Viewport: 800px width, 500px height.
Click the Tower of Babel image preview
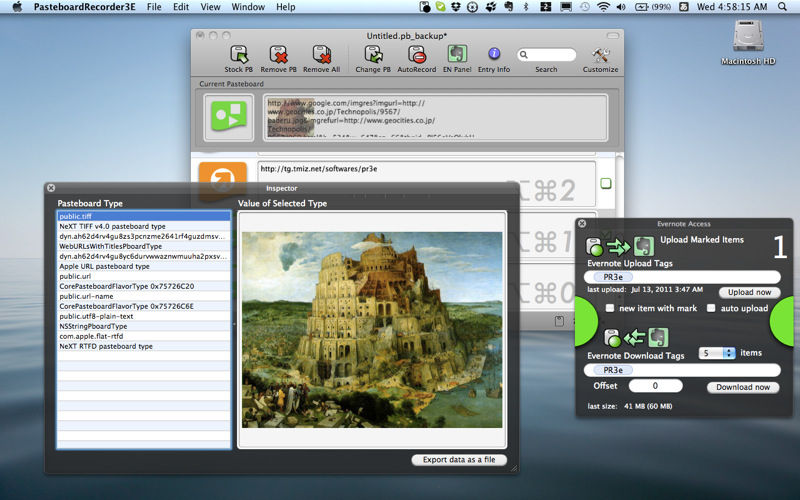point(372,330)
